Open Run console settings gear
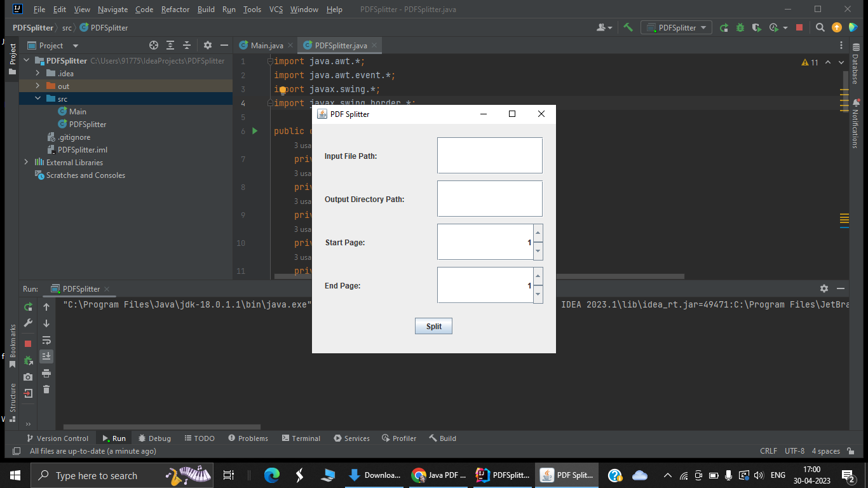The image size is (868, 488). click(x=824, y=288)
